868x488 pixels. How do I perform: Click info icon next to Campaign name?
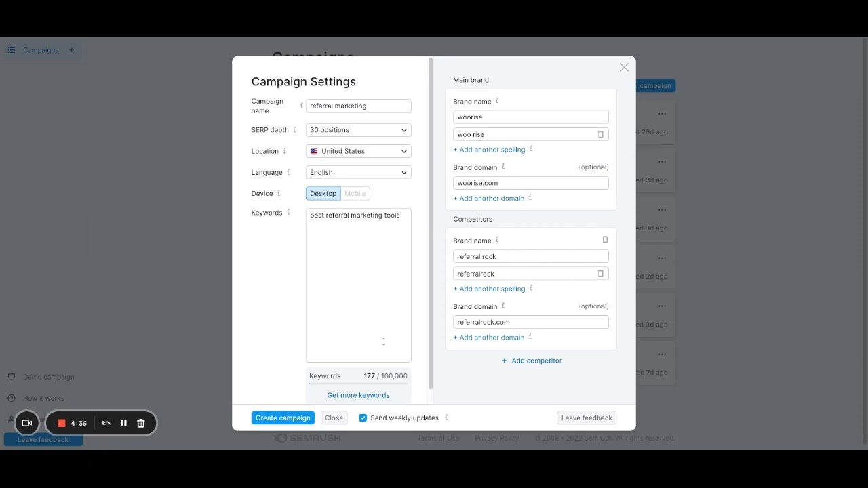(x=301, y=106)
